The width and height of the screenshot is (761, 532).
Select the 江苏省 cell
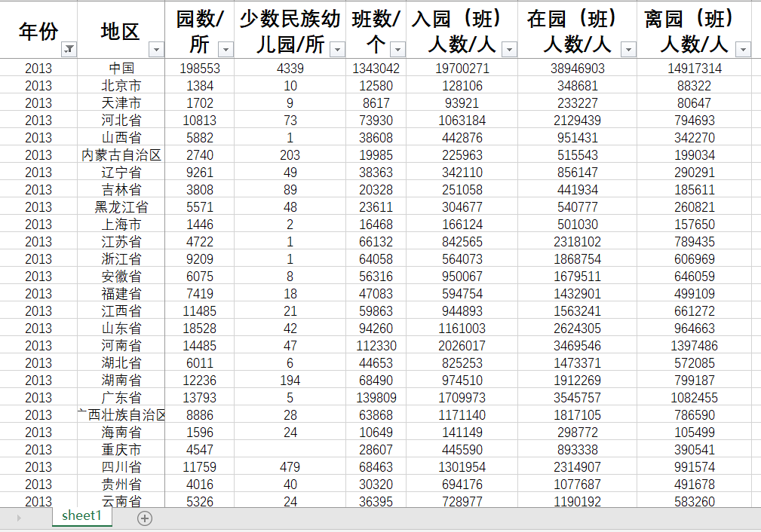(121, 241)
